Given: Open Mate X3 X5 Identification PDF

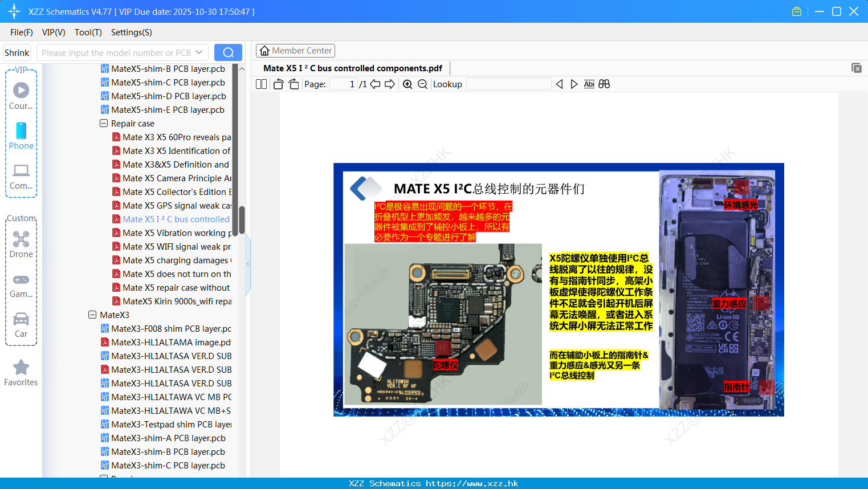Looking at the screenshot, I should click(x=172, y=150).
